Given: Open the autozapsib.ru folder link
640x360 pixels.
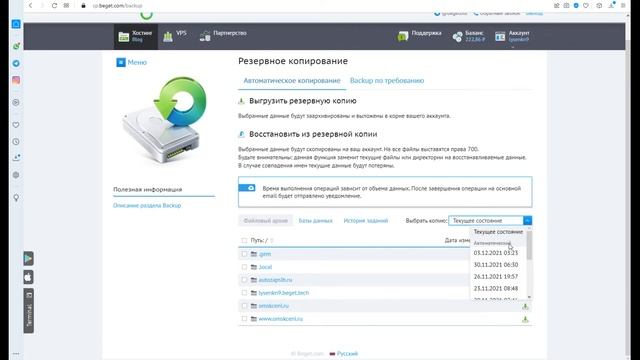Looking at the screenshot, I should click(276, 280).
